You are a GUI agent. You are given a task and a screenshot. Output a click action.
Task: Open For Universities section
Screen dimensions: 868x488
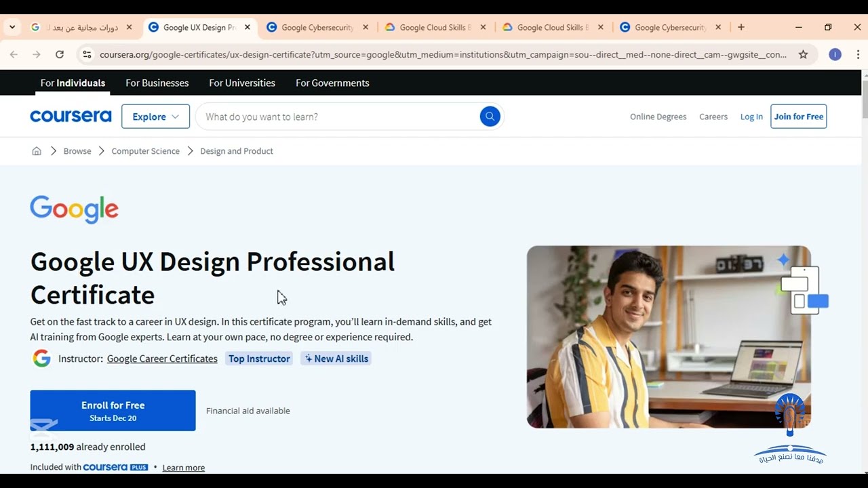(242, 83)
